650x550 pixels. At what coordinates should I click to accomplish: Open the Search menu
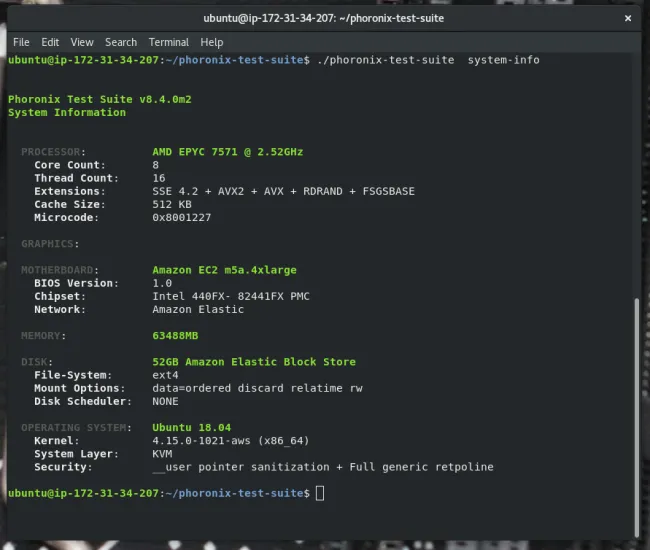click(x=121, y=42)
